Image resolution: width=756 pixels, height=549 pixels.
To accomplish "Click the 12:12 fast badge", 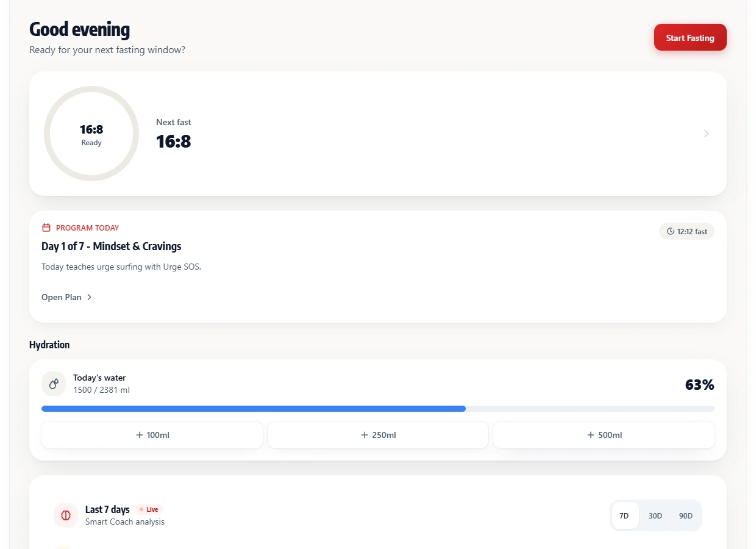I will (686, 232).
